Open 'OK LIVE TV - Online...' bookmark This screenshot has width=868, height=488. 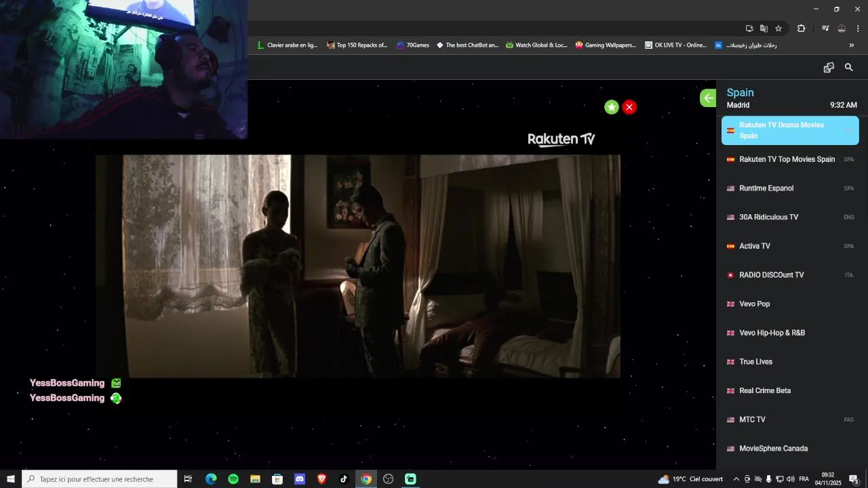click(x=675, y=45)
